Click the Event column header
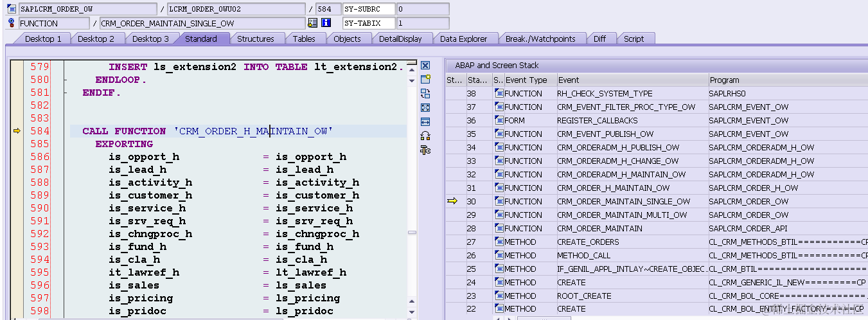Screen dimensions: 868x320 coord(632,80)
